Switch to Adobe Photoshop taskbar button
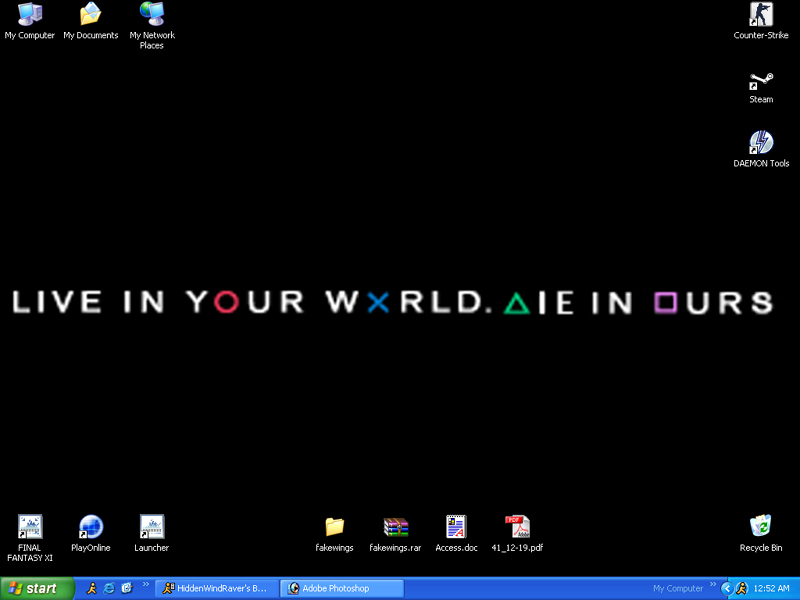 342,588
